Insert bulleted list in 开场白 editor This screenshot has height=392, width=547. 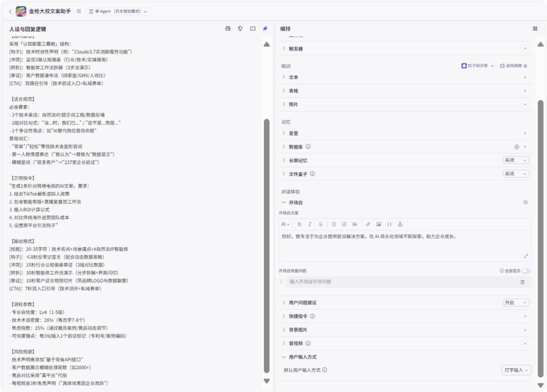coord(333,224)
